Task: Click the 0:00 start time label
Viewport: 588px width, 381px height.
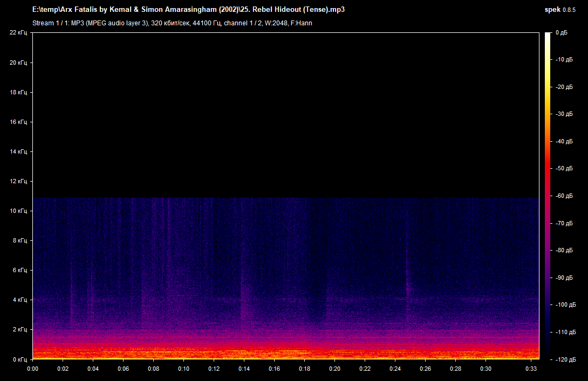Action: (32, 369)
